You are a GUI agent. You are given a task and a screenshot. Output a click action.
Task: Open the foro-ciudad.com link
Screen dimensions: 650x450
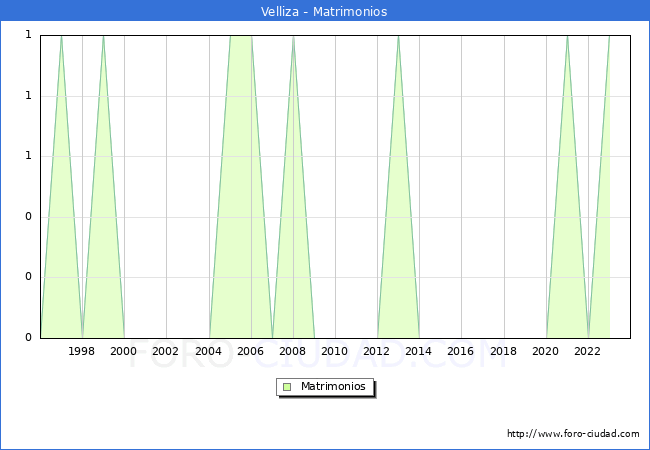click(573, 434)
